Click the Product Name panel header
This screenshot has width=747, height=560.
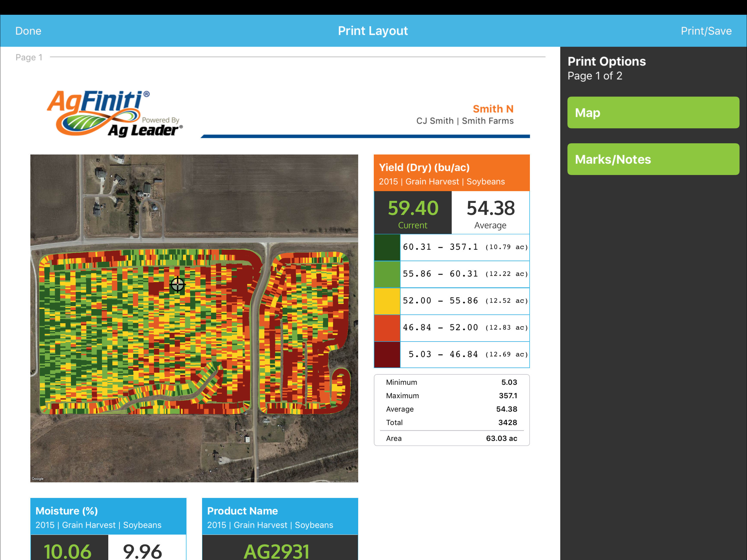click(280, 516)
